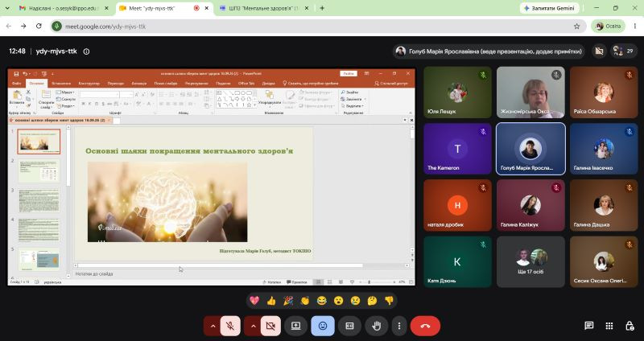Leave the call with the red hangup button

(425, 327)
